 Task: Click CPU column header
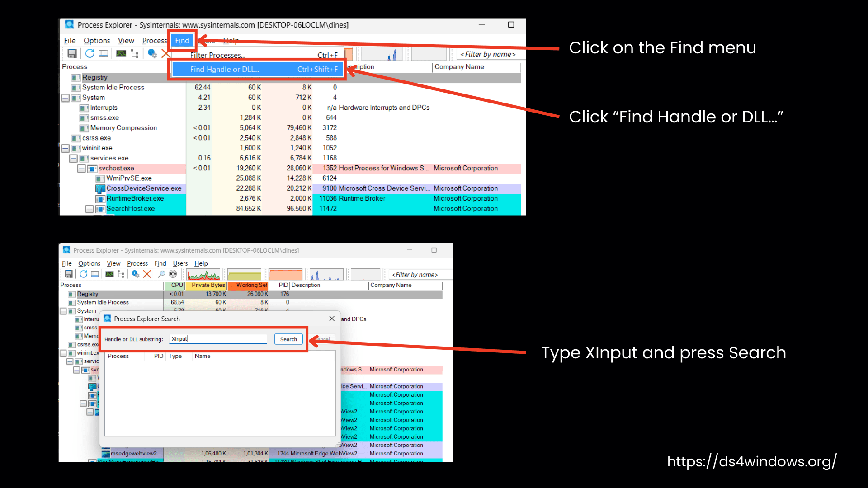(x=175, y=285)
